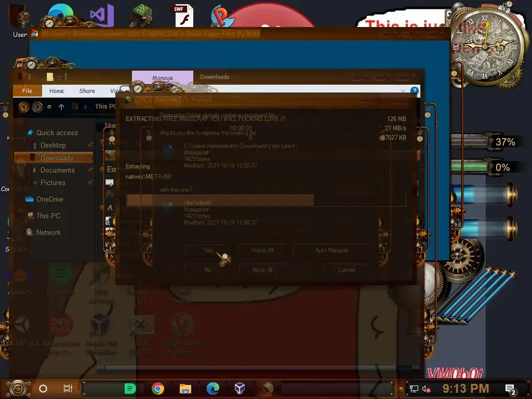The image size is (532, 399).
Task: Open Cortana search circle on taskbar
Action: point(43,389)
